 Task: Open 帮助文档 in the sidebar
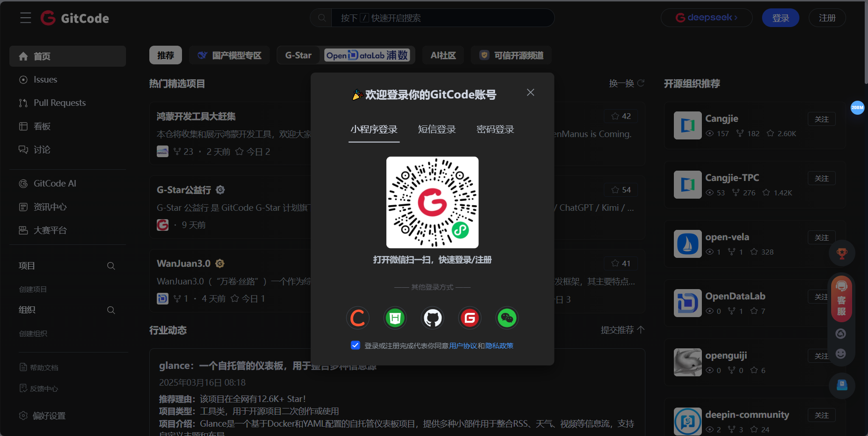click(x=39, y=367)
